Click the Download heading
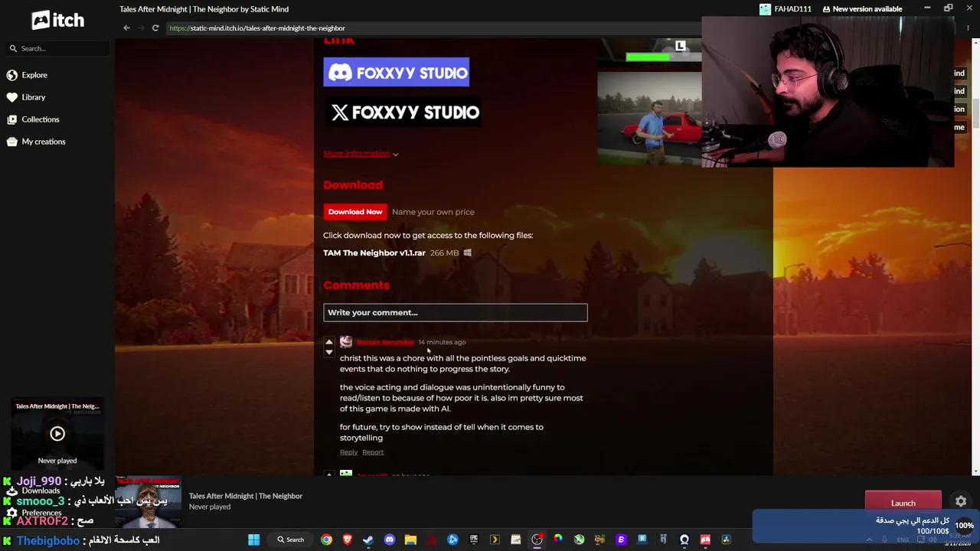 pos(353,185)
